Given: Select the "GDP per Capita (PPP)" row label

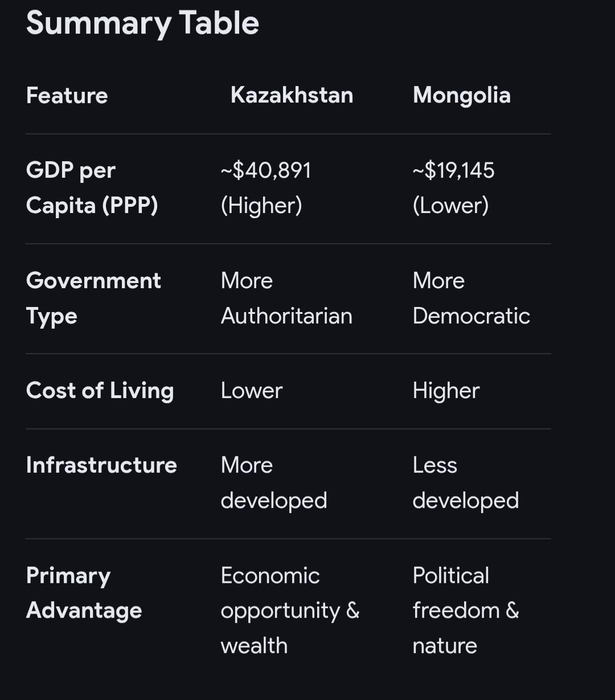Looking at the screenshot, I should tap(92, 188).
